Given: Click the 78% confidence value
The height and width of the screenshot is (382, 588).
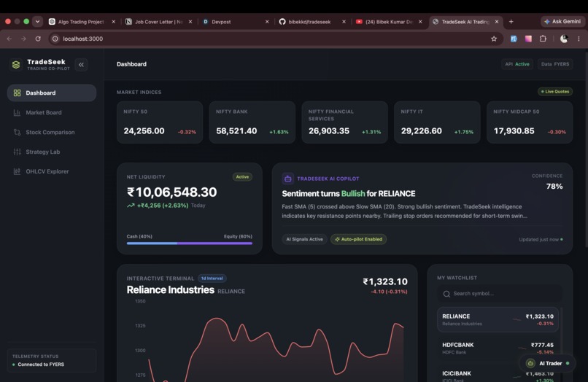Looking at the screenshot, I should tap(554, 187).
